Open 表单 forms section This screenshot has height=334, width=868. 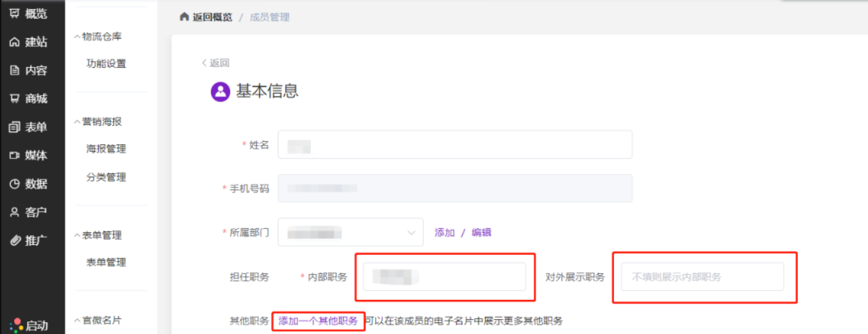pyautogui.click(x=28, y=127)
